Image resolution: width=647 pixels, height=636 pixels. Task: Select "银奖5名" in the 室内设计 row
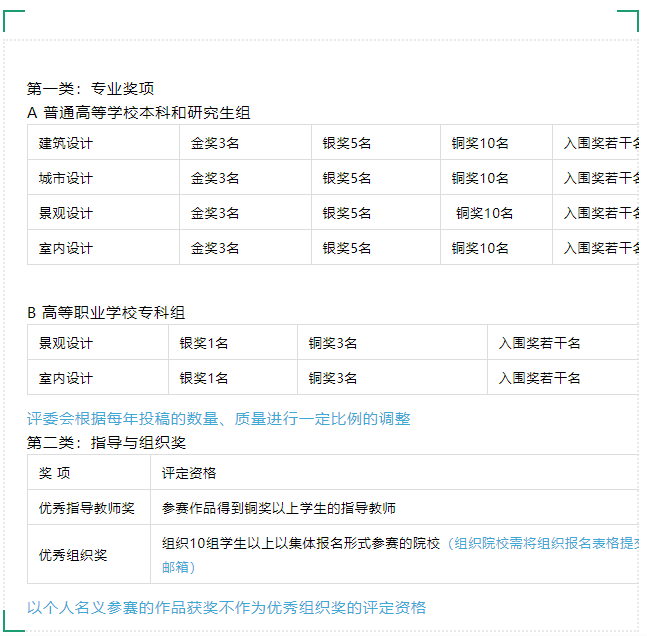click(x=347, y=249)
